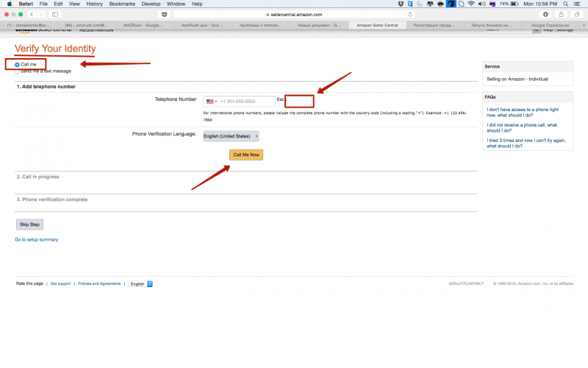Click the Selling on Amazon - Individual text
Image resolution: width=588 pixels, height=368 pixels.
517,79
